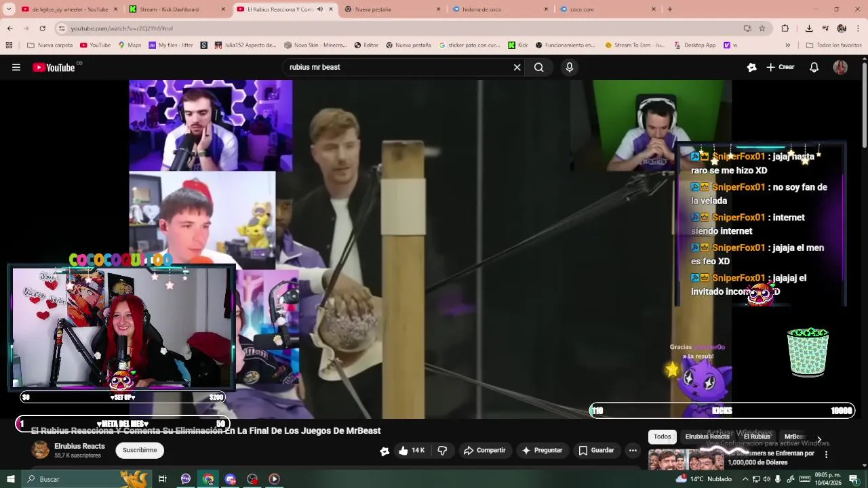Switch to the de lejitos jay wheeler YouTube tab
The height and width of the screenshot is (488, 868).
pos(70,9)
